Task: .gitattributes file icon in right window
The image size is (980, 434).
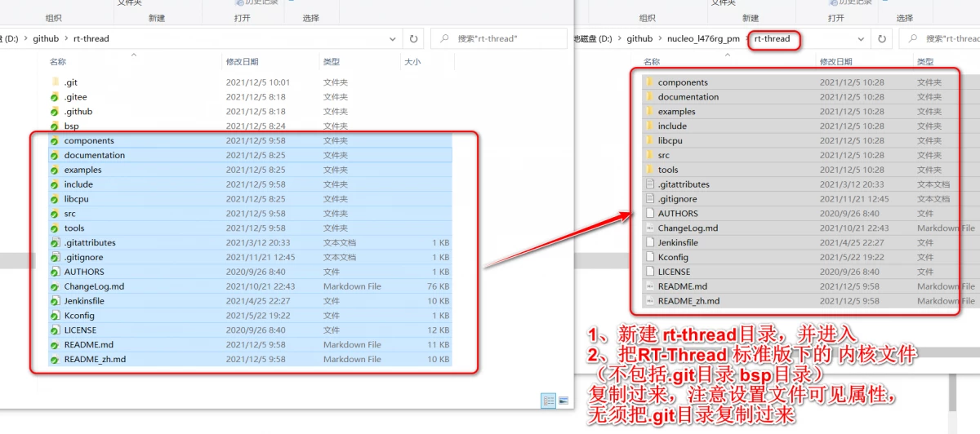Action: tap(649, 184)
